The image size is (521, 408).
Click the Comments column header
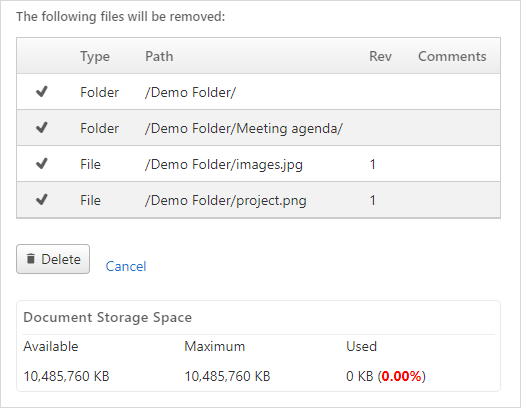pyautogui.click(x=452, y=56)
